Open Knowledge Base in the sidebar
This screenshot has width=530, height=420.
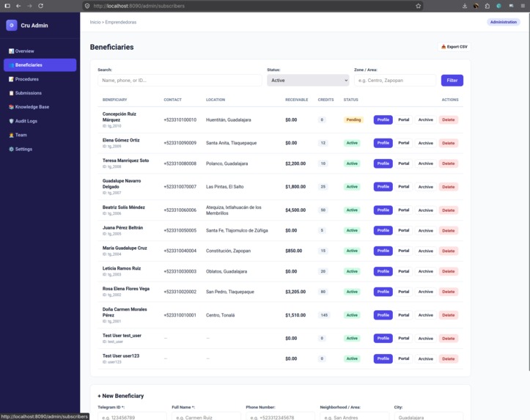point(40,107)
